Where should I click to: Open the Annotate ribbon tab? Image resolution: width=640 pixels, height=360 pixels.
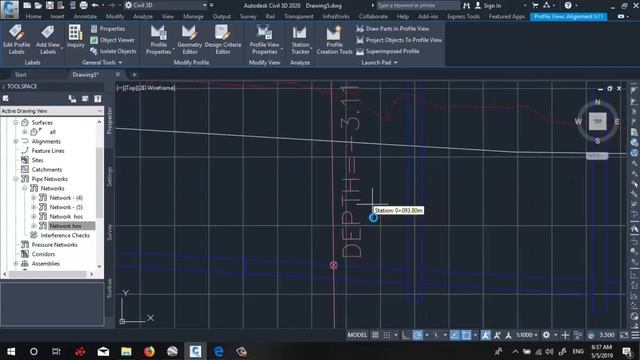(85, 16)
